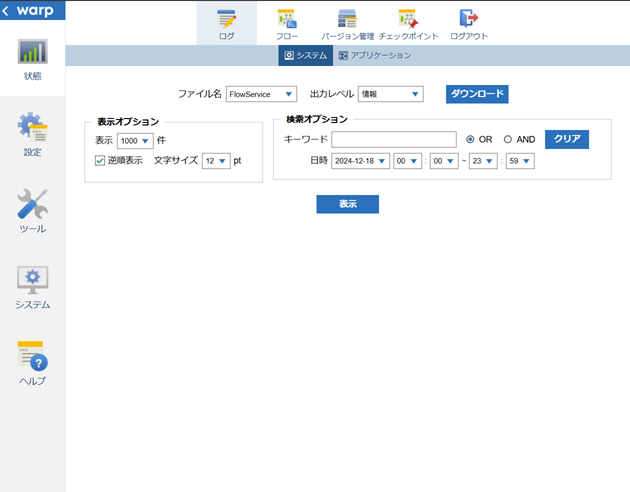This screenshot has width=630, height=492.
Task: Click the ログアウト label text
Action: [468, 36]
